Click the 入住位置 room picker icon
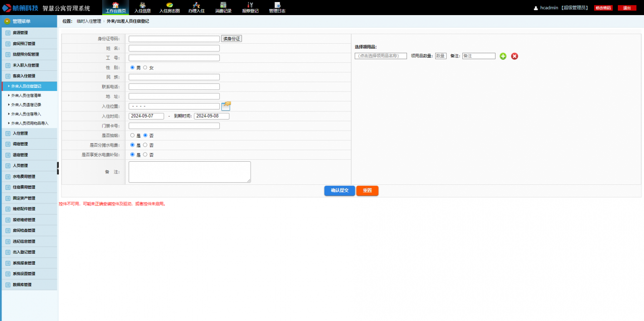This screenshot has height=321, width=644. (226, 105)
